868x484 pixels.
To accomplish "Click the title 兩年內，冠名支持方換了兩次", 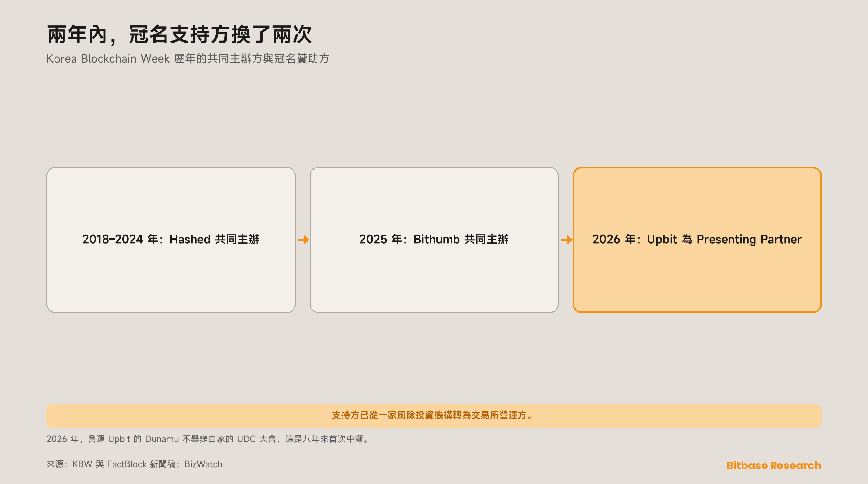I will click(179, 34).
